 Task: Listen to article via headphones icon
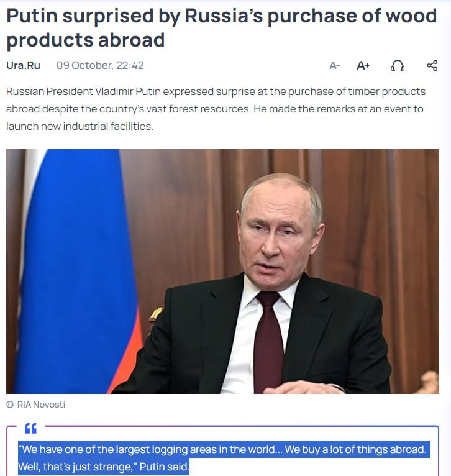(x=398, y=66)
